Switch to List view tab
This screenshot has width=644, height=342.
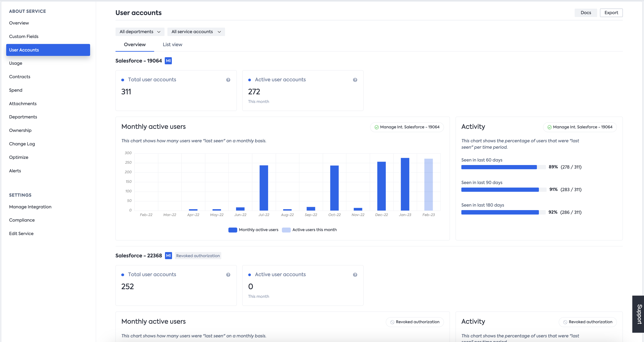click(x=172, y=44)
